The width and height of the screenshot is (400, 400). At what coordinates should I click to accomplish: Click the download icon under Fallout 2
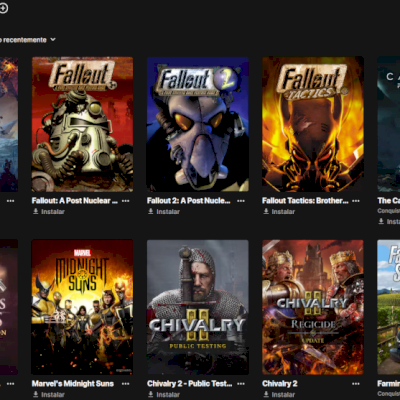click(x=151, y=211)
